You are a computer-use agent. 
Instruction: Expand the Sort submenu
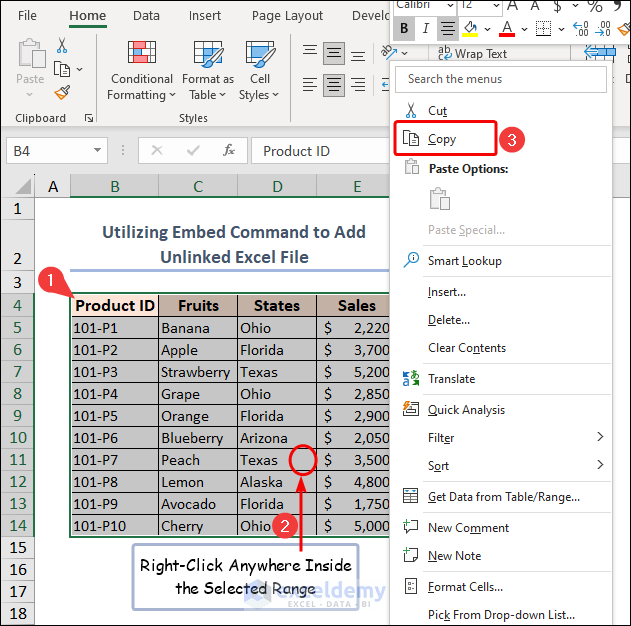[x=600, y=465]
